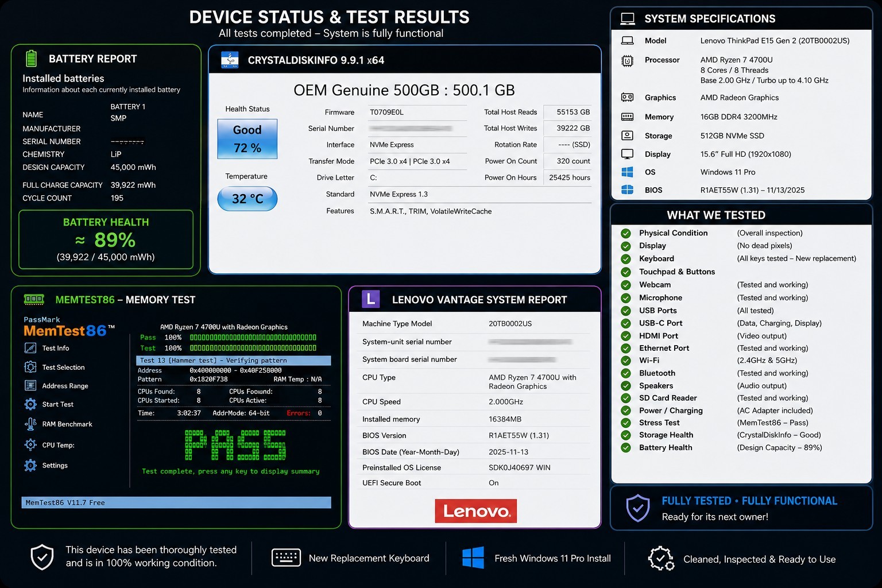The width and height of the screenshot is (882, 588).
Task: Click the Test Info icon in MemTest86
Action: point(30,348)
